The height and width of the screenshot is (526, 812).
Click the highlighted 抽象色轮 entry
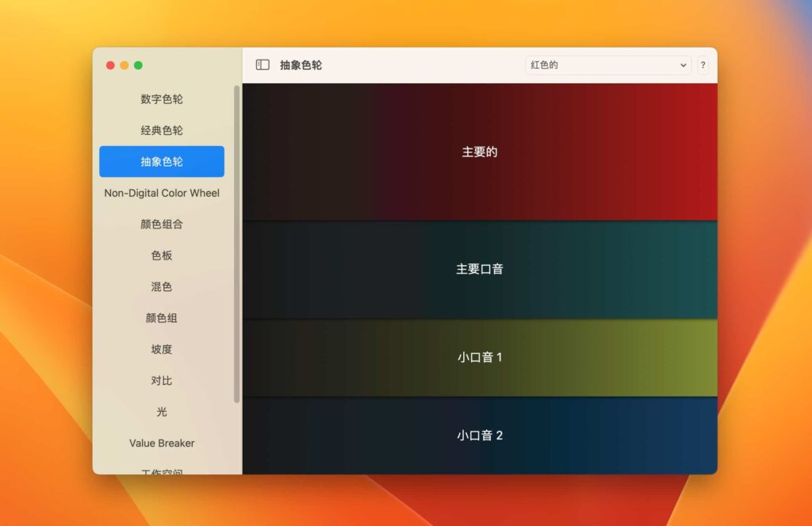coord(161,161)
